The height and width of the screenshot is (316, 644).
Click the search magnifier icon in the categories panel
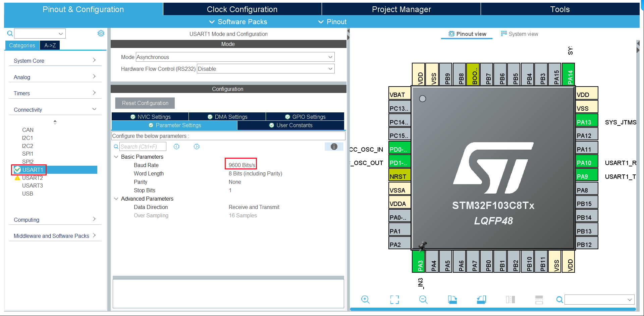click(x=10, y=33)
